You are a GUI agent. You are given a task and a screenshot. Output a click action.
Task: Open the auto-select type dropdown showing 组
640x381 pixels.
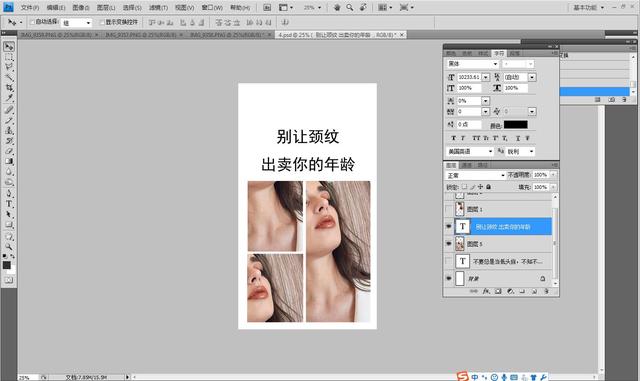click(76, 23)
